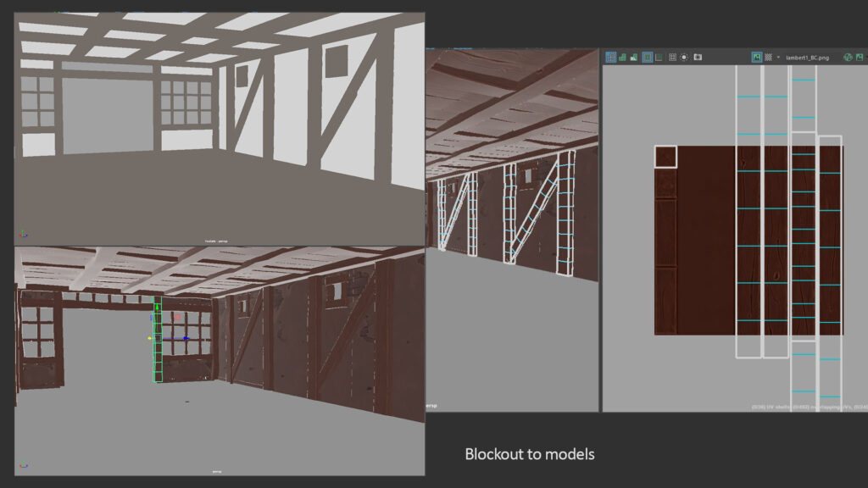Click blue axis move arrow of manipulator
Image resolution: width=868 pixels, height=488 pixels.
pyautogui.click(x=186, y=338)
